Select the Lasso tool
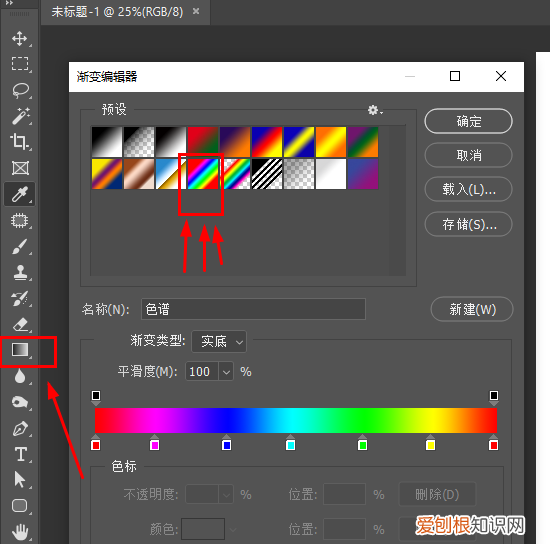 pos(20,90)
